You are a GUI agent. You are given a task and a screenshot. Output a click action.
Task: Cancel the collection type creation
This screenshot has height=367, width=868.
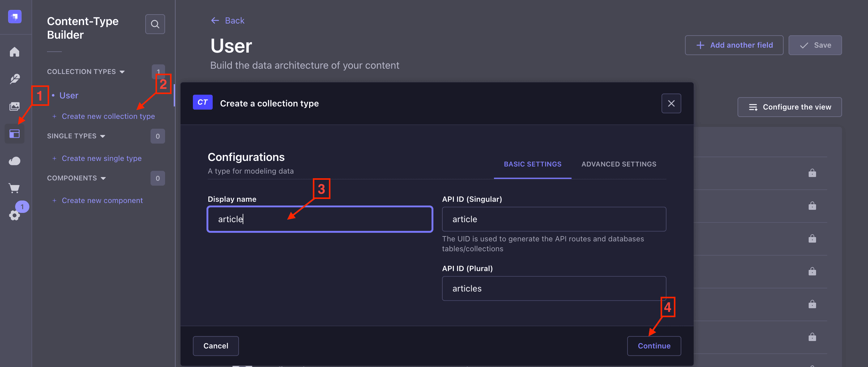click(216, 346)
